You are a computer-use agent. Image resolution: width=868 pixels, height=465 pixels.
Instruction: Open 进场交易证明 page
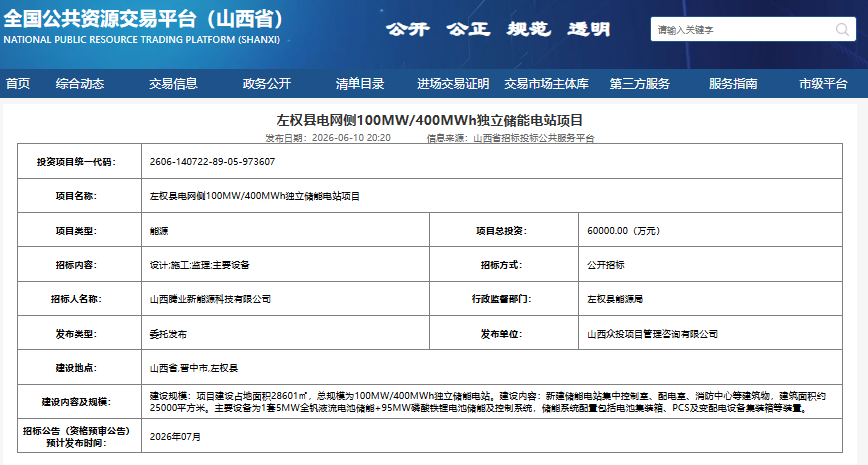453,84
